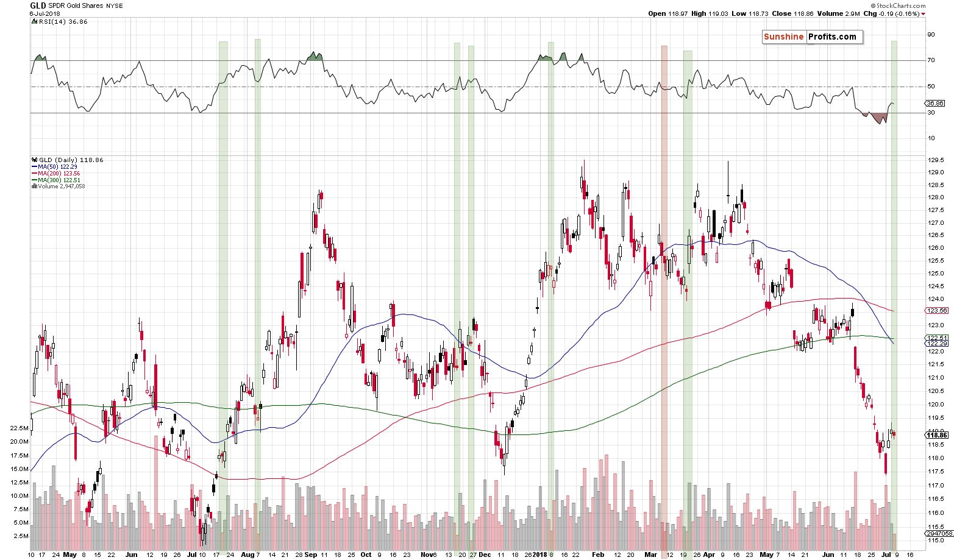Click the 2018 year label on date axis

pyautogui.click(x=539, y=555)
